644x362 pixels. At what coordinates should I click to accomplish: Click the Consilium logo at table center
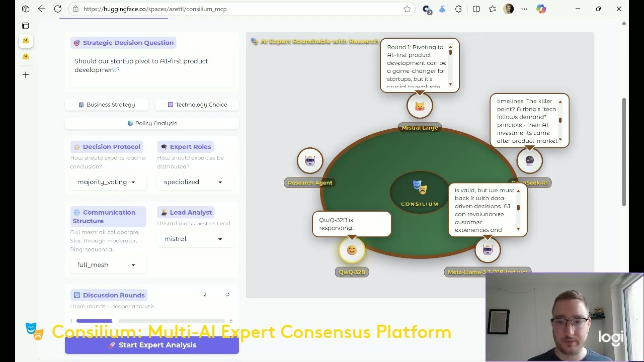coord(420,193)
